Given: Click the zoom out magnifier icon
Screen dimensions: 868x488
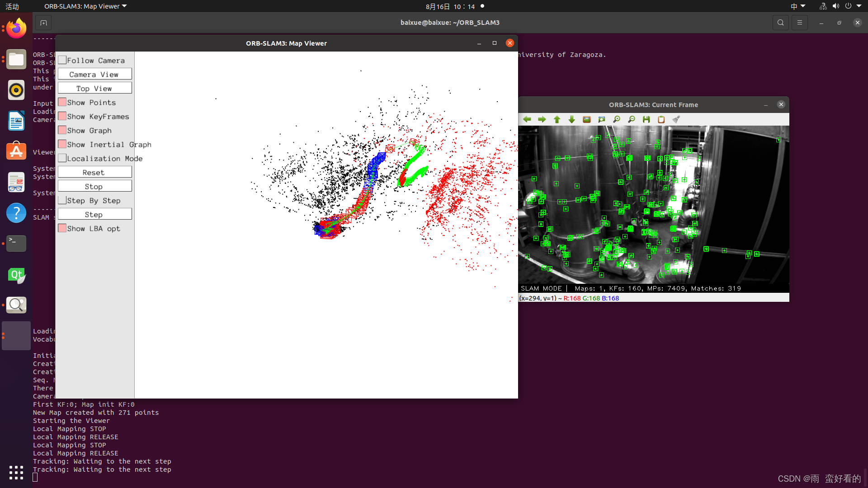Looking at the screenshot, I should pos(632,119).
